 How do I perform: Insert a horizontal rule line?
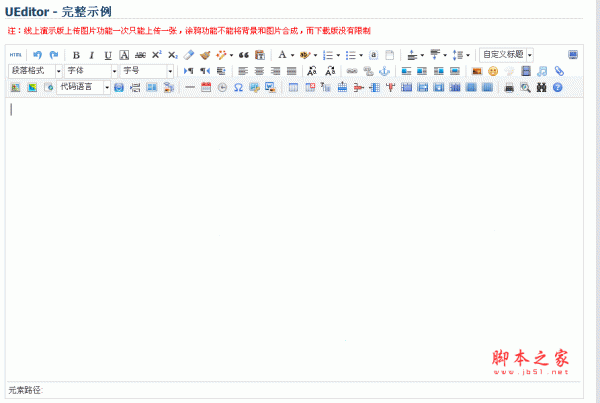coord(190,88)
